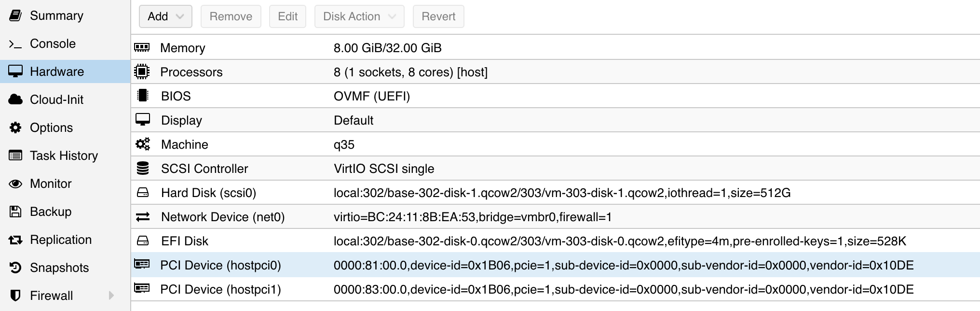This screenshot has width=980, height=311.
Task: Click the Cloud-Init cloud icon
Action: (x=15, y=99)
